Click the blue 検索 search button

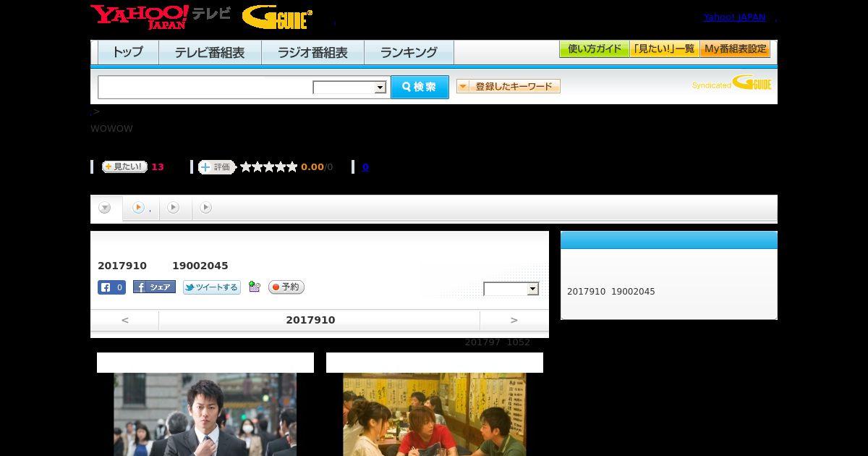(x=420, y=87)
